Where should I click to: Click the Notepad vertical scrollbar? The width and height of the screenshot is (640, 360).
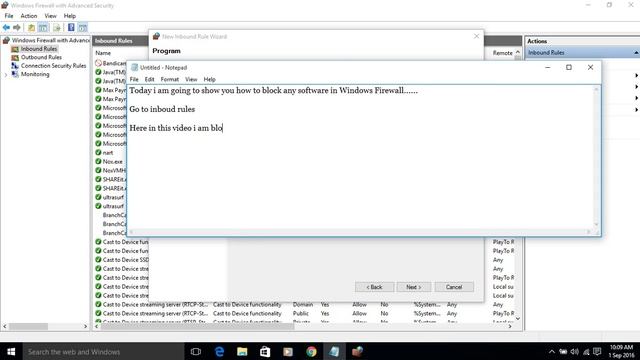click(596, 158)
